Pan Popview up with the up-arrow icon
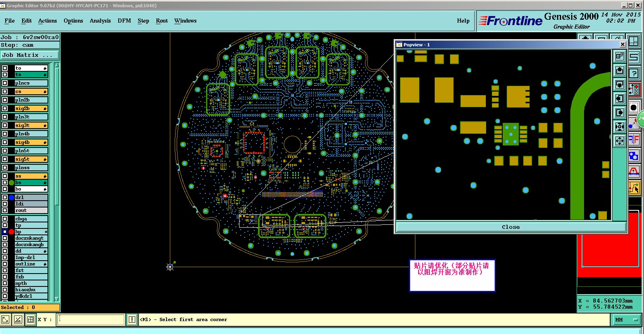 [x=619, y=71]
